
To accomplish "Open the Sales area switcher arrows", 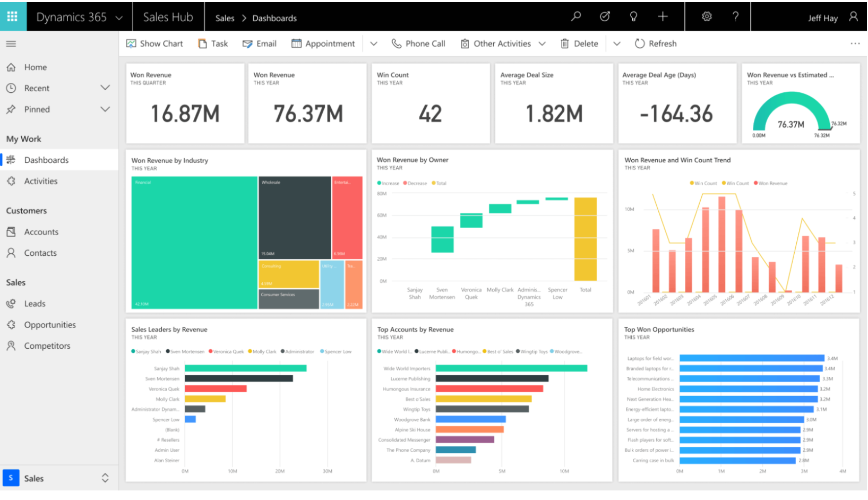I will tap(105, 478).
